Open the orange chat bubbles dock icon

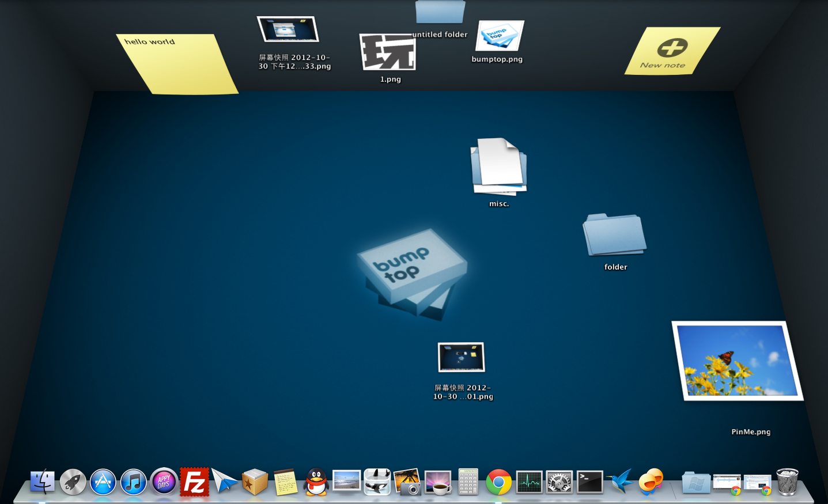[651, 481]
